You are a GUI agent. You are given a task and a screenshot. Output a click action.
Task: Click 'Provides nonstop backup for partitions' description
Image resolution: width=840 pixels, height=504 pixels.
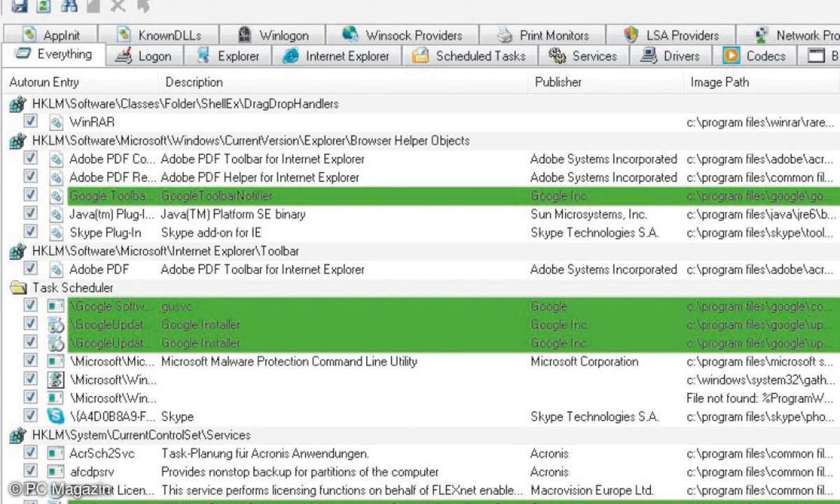(300, 472)
